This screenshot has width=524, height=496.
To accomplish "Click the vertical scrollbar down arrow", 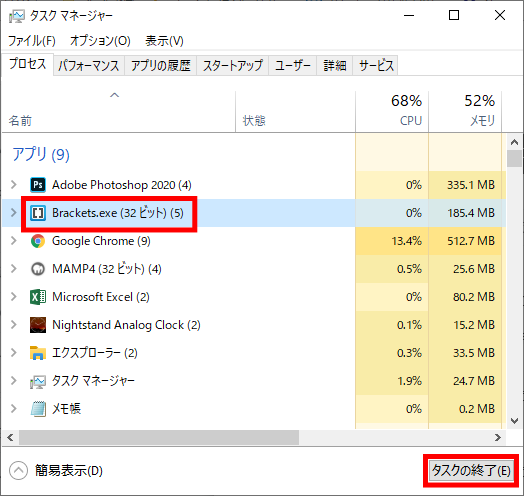I will (x=514, y=421).
